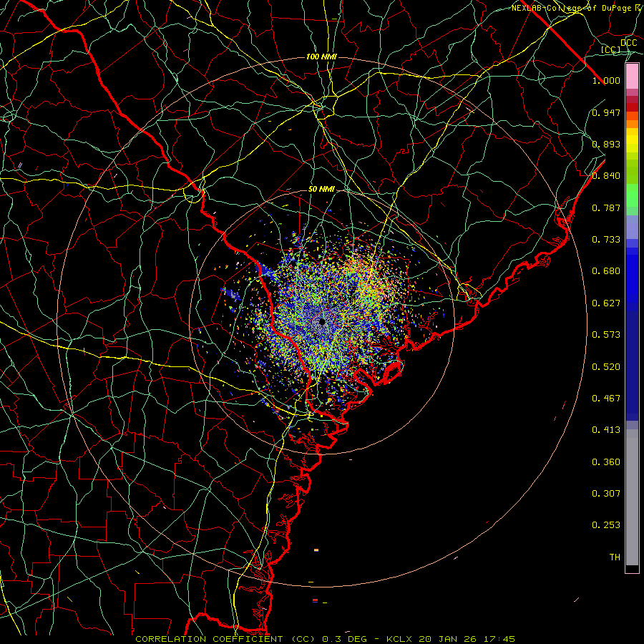644x644 pixels.
Task: Click the 0.3 DEG elevation angle text
Action: 345,639
